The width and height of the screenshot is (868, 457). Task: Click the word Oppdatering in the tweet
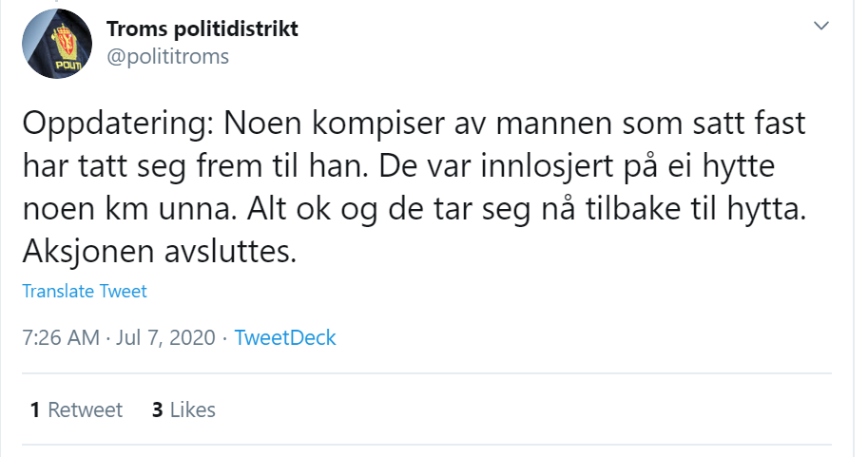(x=103, y=125)
